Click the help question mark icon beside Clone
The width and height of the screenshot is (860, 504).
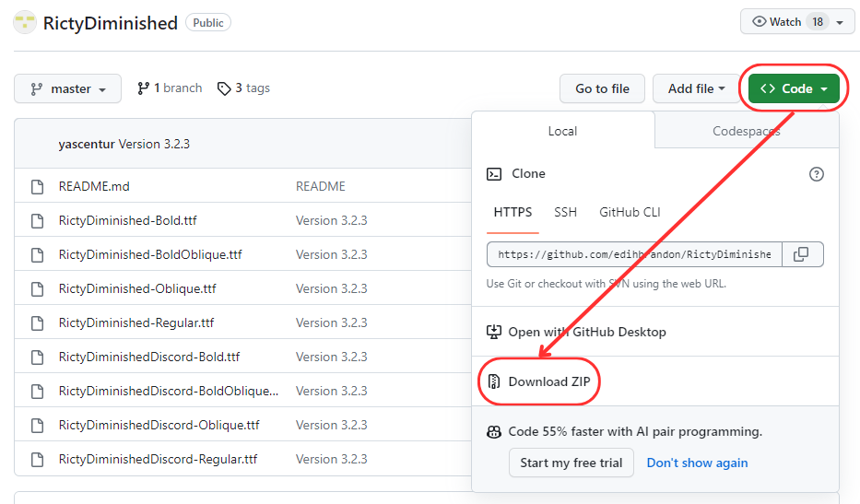pyautogui.click(x=816, y=174)
